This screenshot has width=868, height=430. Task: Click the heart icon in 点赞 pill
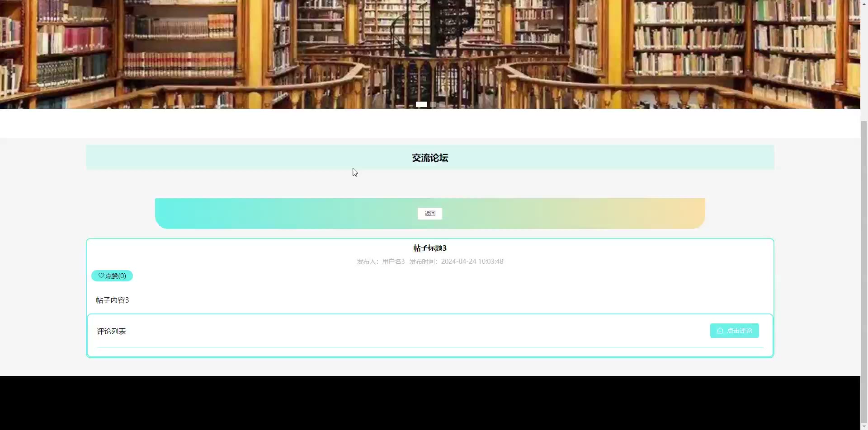101,276
